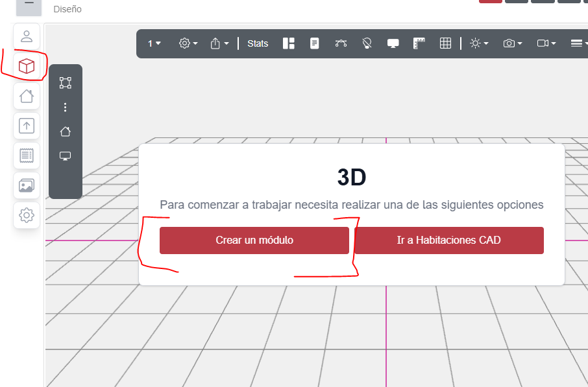Open the receipt list sidebar icon
Image resolution: width=588 pixels, height=387 pixels.
click(x=27, y=156)
